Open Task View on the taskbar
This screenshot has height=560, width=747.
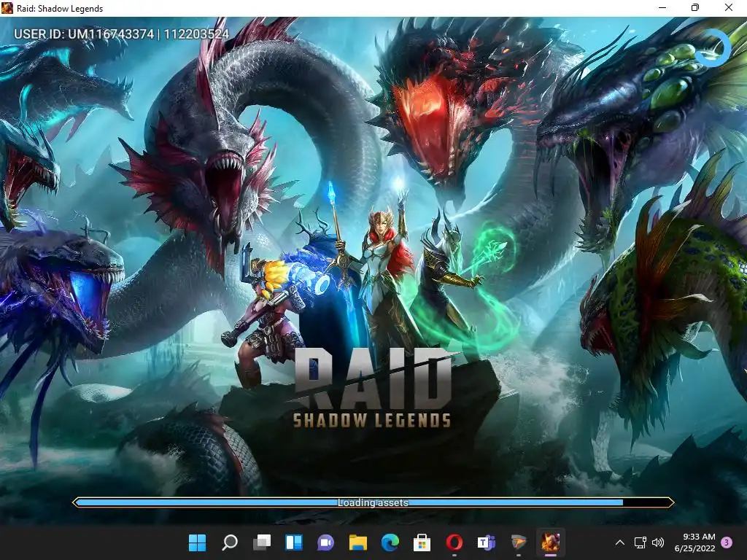(x=262, y=542)
